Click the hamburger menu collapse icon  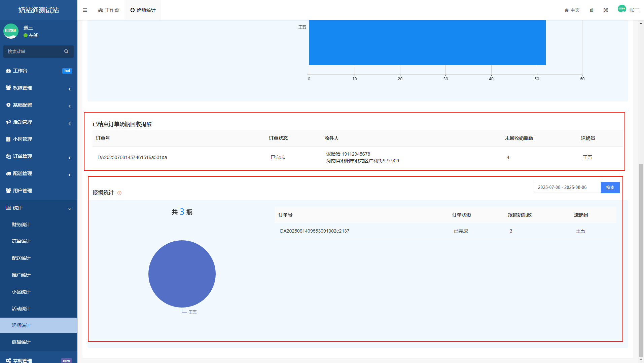pyautogui.click(x=85, y=10)
